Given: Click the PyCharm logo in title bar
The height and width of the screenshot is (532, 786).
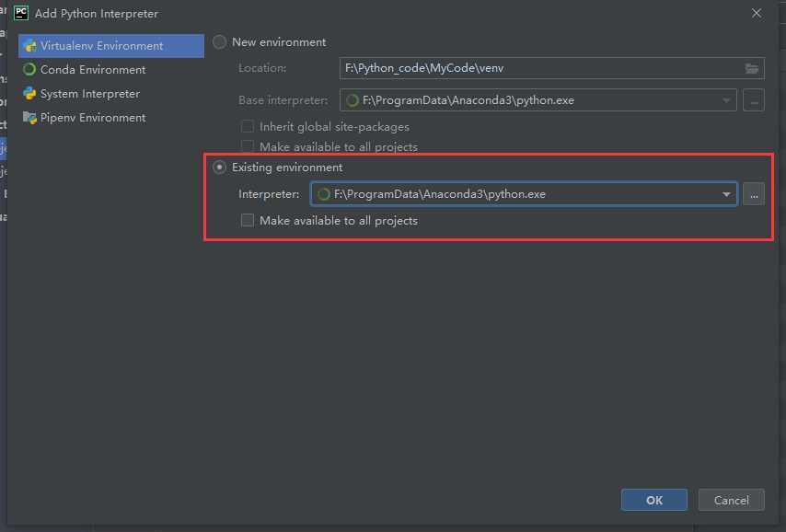Looking at the screenshot, I should point(21,13).
